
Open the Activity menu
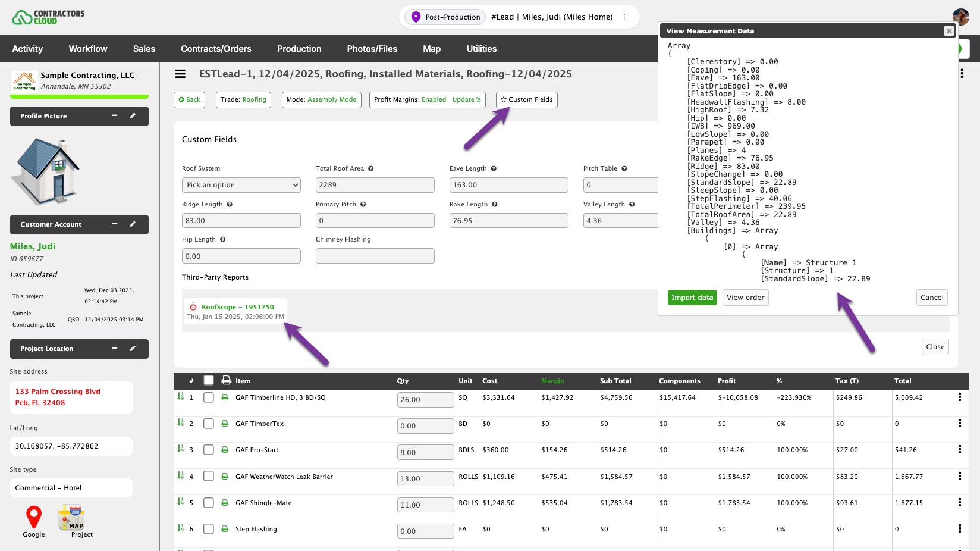point(27,49)
